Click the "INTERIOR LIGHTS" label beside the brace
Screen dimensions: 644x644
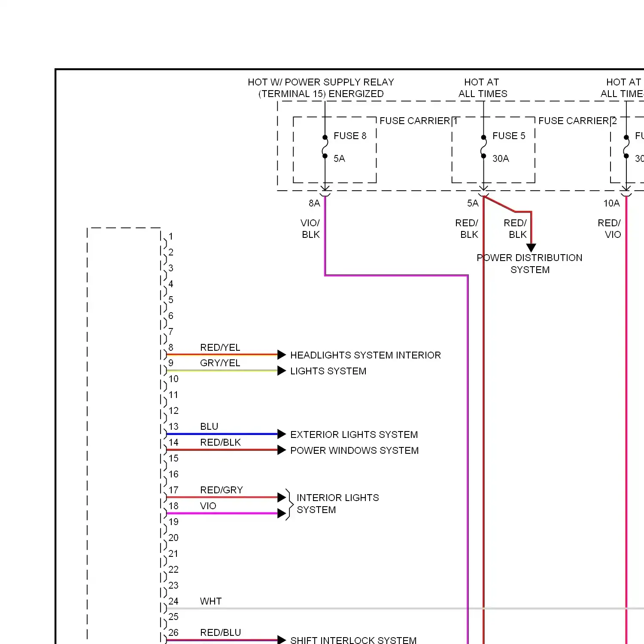coord(338,498)
